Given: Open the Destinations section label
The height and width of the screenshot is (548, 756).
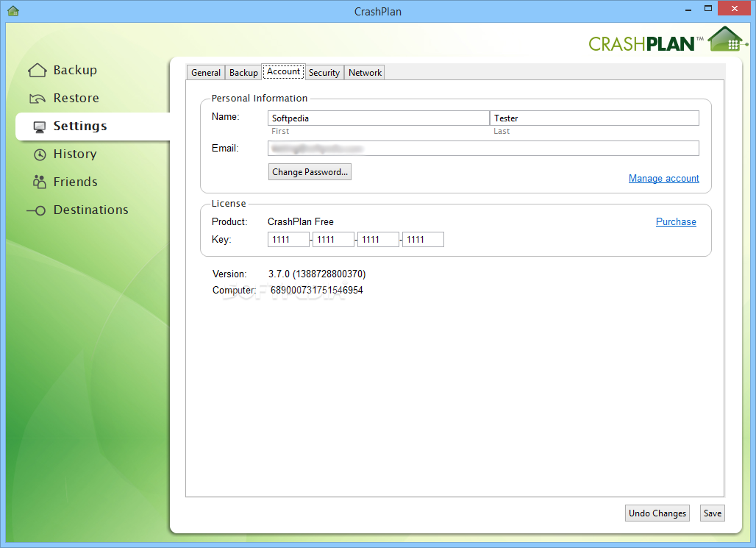Looking at the screenshot, I should pyautogui.click(x=91, y=210).
